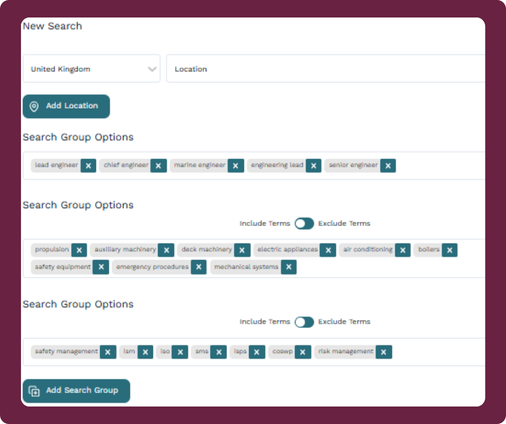
Task: Remove 'safety management' tag
Action: 108,352
